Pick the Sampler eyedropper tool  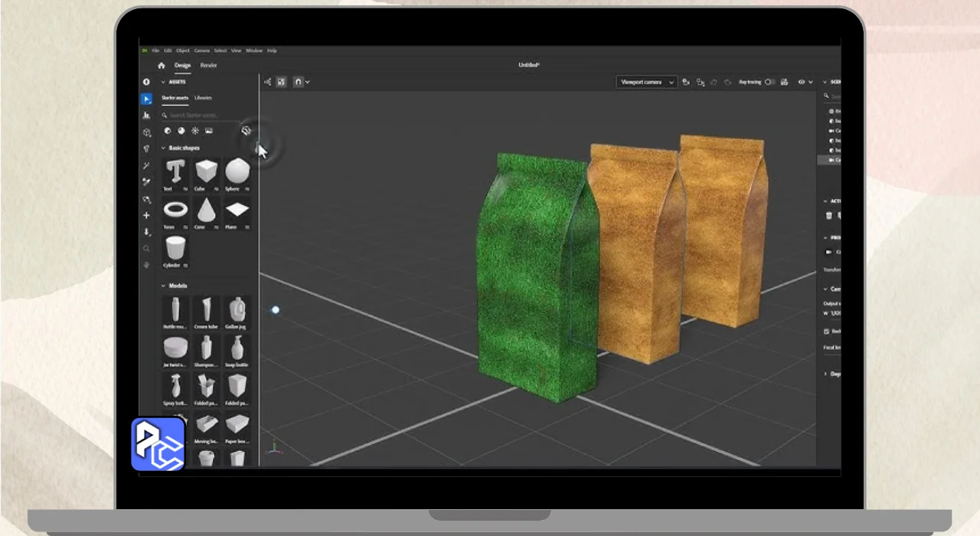(146, 182)
